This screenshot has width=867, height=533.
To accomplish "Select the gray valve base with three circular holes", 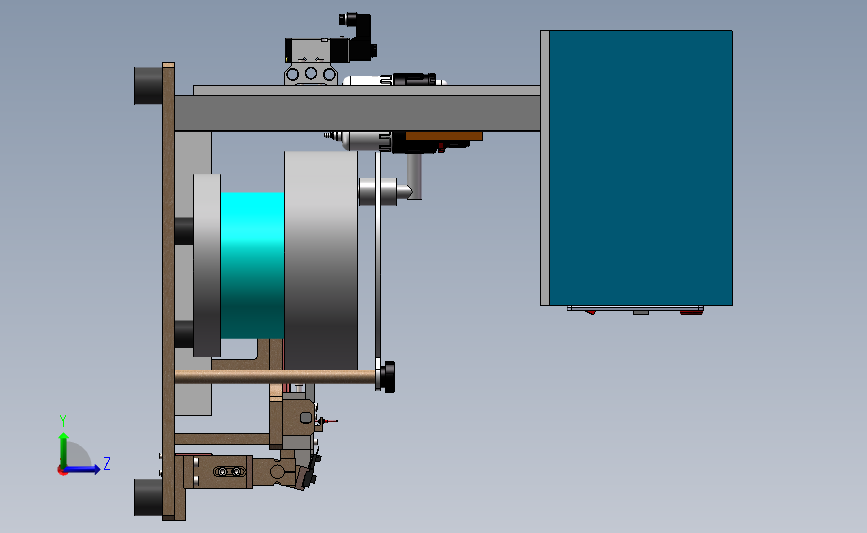I will coord(311,74).
